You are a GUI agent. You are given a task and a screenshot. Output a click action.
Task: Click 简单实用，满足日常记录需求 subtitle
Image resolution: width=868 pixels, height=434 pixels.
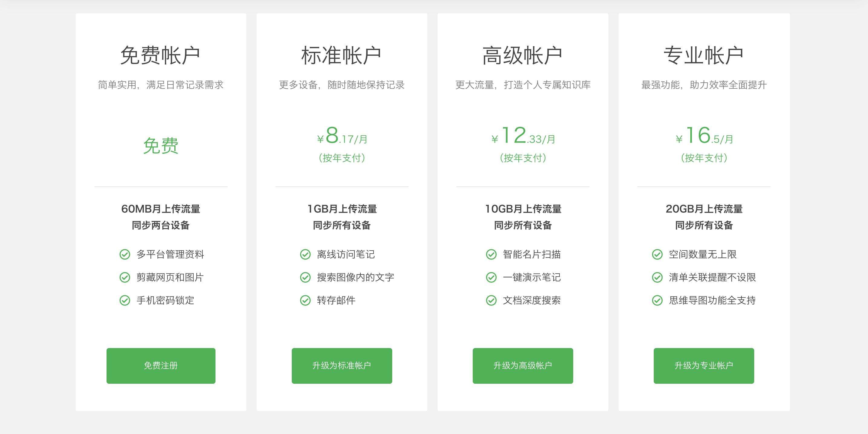(x=161, y=85)
